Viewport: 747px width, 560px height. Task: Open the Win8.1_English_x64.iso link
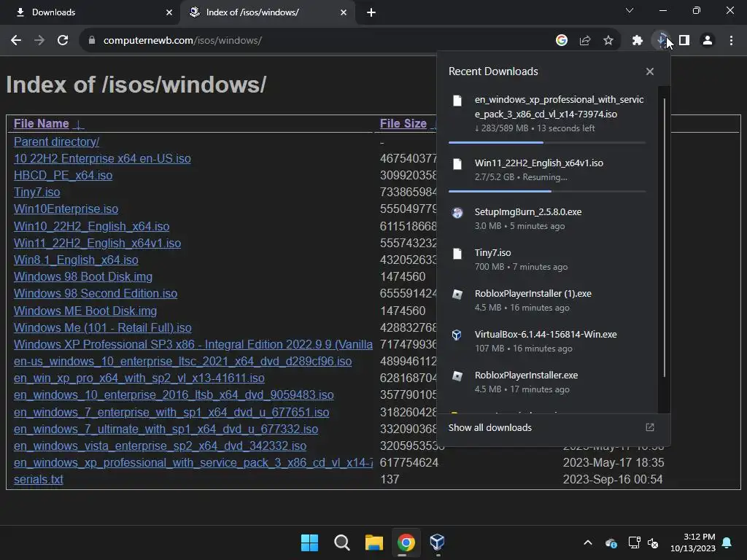[x=76, y=260]
